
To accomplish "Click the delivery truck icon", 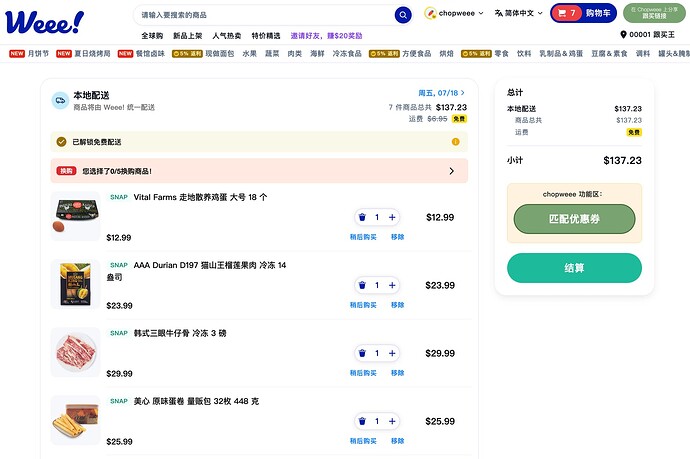I will coord(60,101).
